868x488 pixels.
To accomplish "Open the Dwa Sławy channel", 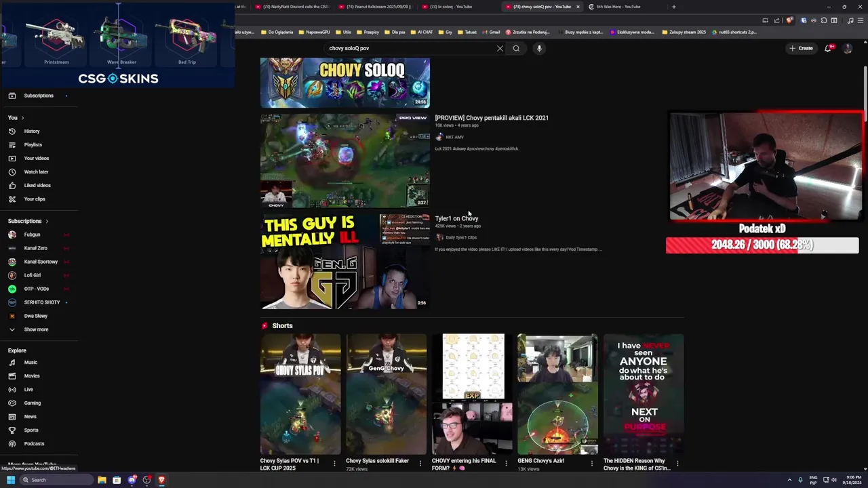I will [35, 316].
